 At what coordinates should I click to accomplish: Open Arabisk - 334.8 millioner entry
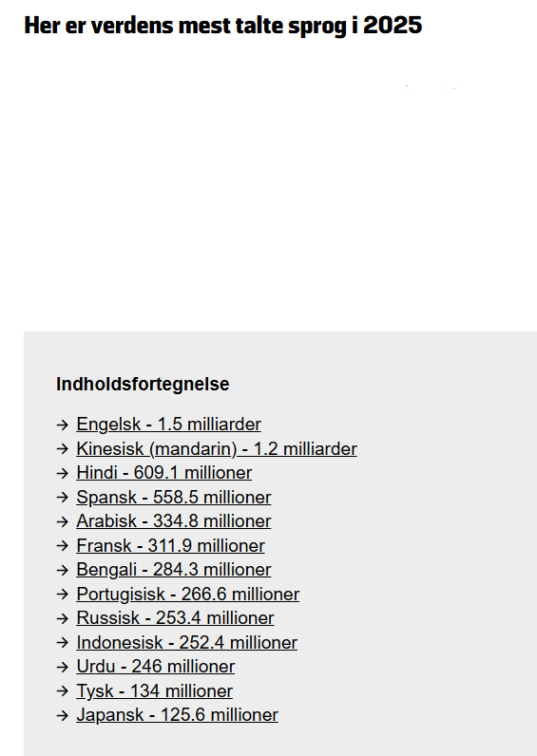coord(174,521)
